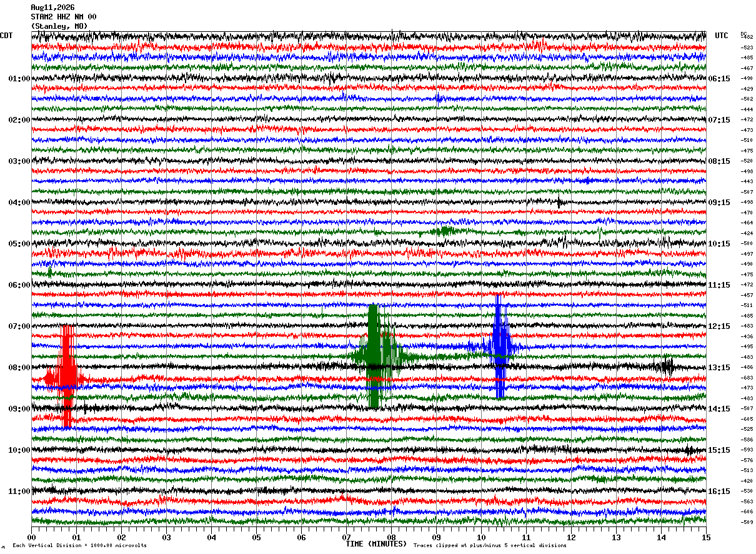Screen dimensions: 756x554
Task: Select the 10:00 CDT row label
Action: coord(19,450)
